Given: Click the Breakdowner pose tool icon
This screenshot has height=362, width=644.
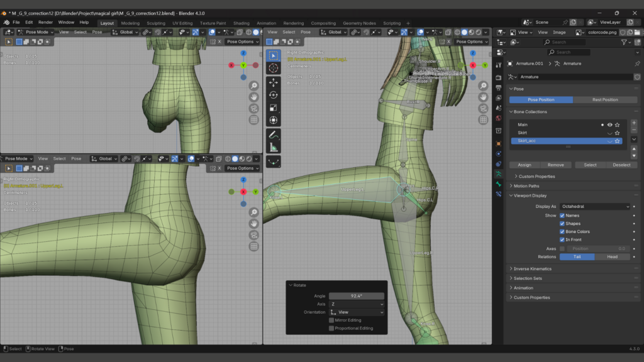Looking at the screenshot, I should pos(274,162).
